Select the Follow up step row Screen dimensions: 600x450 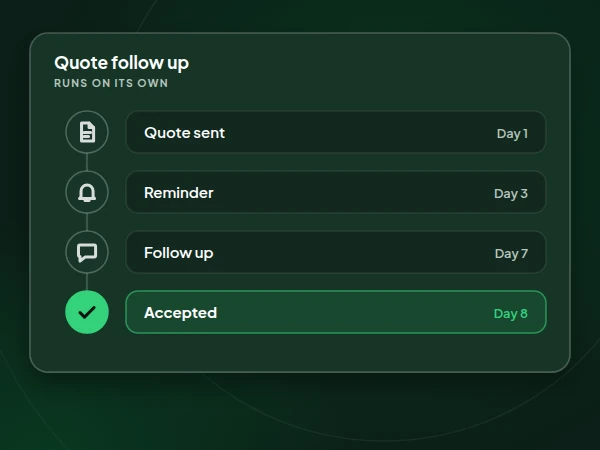coord(336,252)
